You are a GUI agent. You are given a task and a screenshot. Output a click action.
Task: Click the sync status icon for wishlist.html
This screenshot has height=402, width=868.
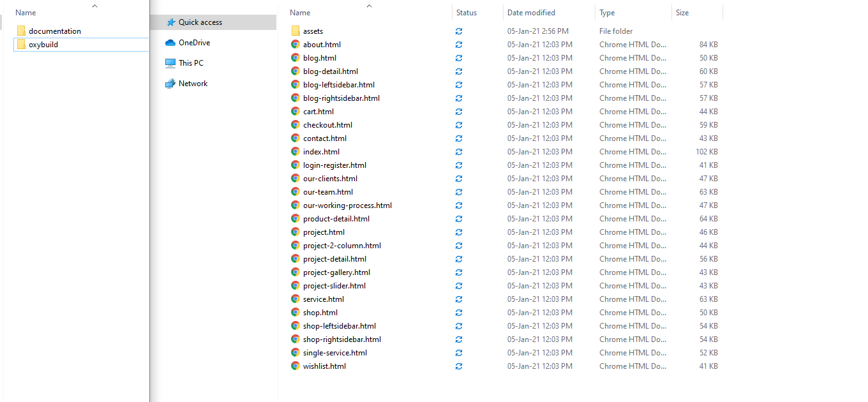459,366
